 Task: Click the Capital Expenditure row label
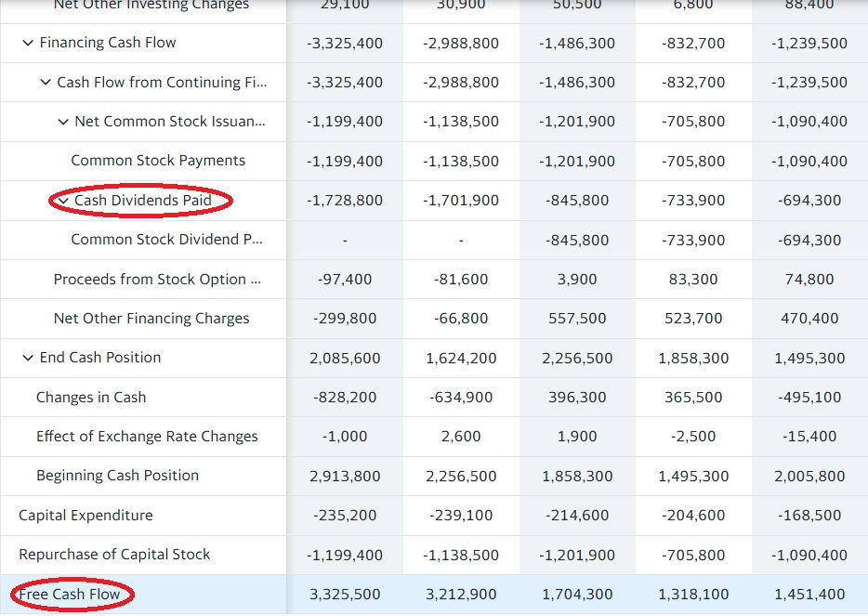(85, 516)
